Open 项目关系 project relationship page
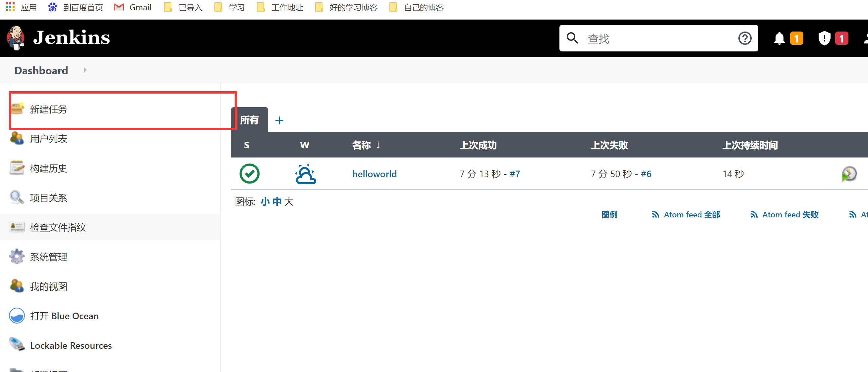Viewport: 868px width, 372px height. tap(48, 198)
